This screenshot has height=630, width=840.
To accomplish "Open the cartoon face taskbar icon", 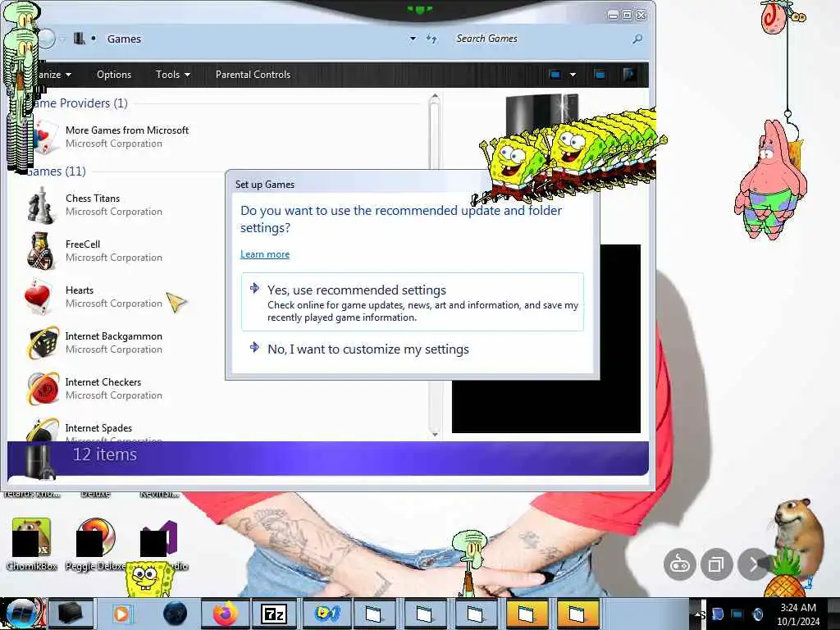I will [x=326, y=614].
